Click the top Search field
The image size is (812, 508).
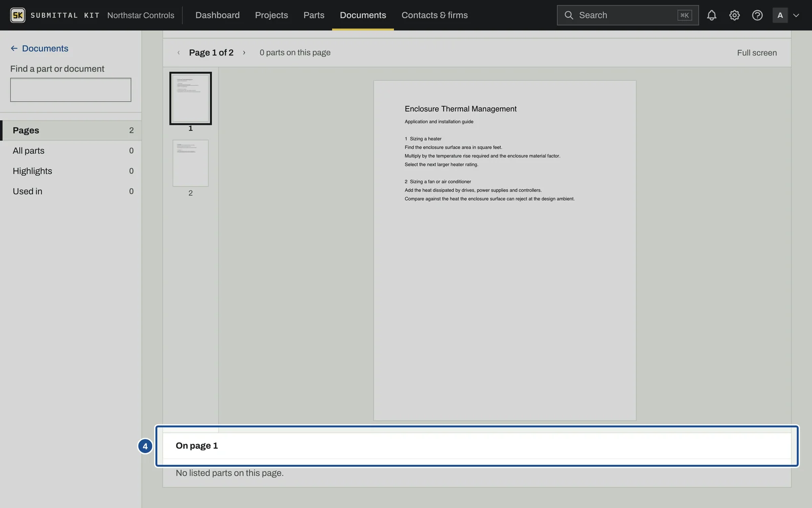point(627,15)
